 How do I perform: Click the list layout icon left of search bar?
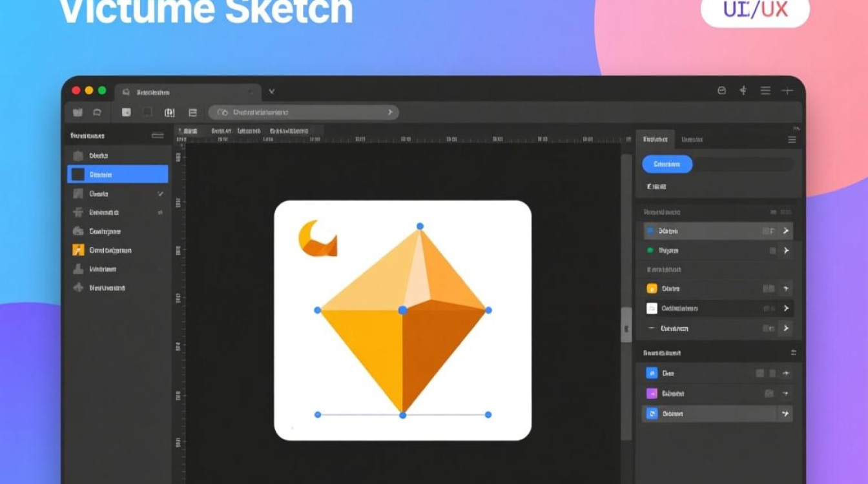(192, 112)
